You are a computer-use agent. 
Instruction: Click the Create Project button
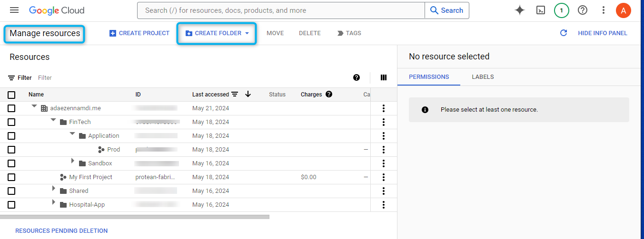[x=139, y=33]
